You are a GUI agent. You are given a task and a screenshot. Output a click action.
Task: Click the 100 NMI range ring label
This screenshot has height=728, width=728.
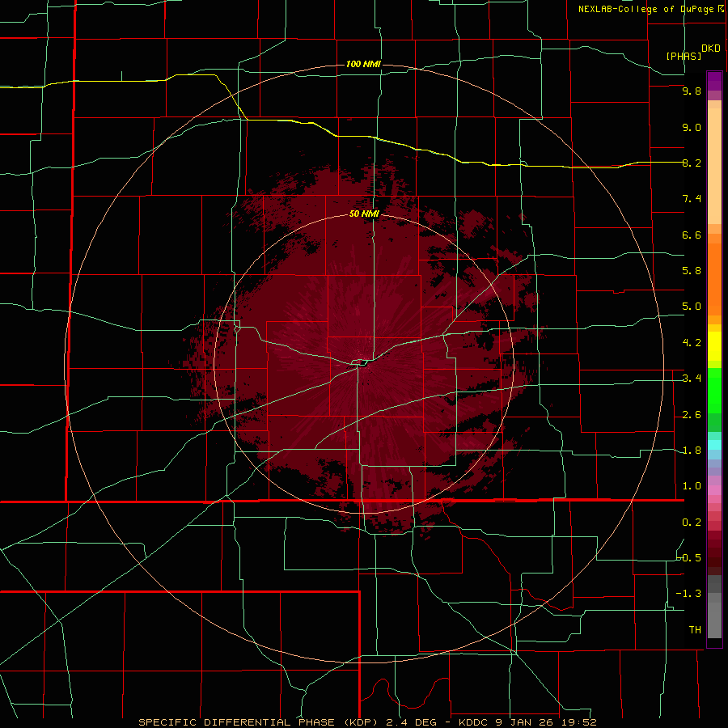click(363, 64)
